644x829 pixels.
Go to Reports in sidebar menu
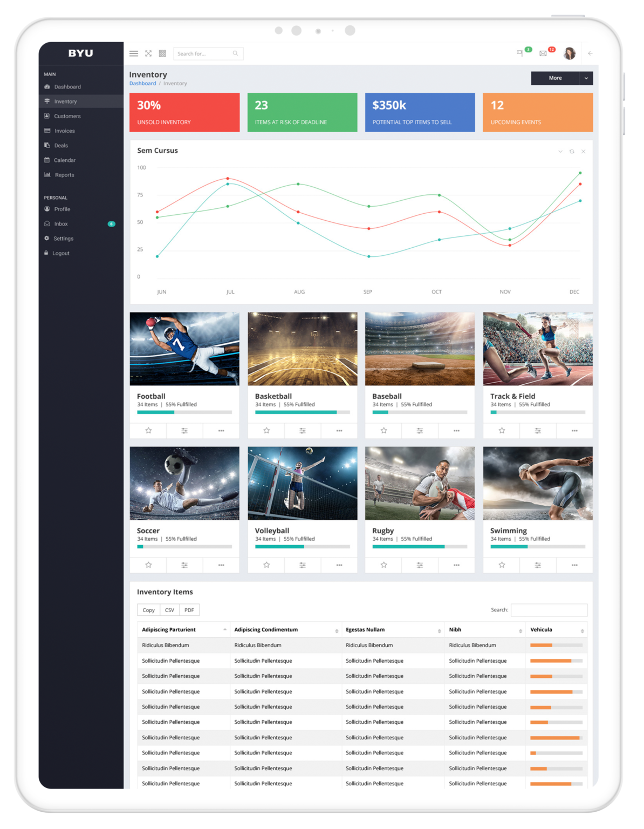[64, 175]
